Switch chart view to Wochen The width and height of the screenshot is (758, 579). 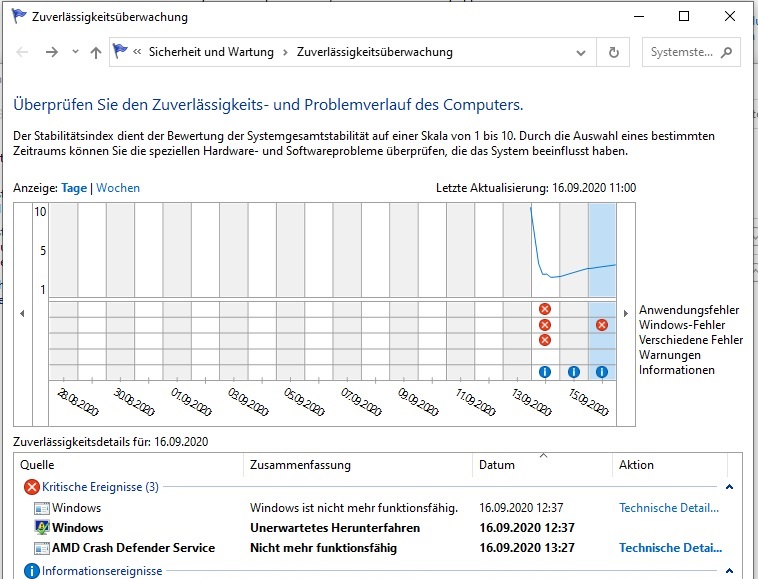(118, 188)
